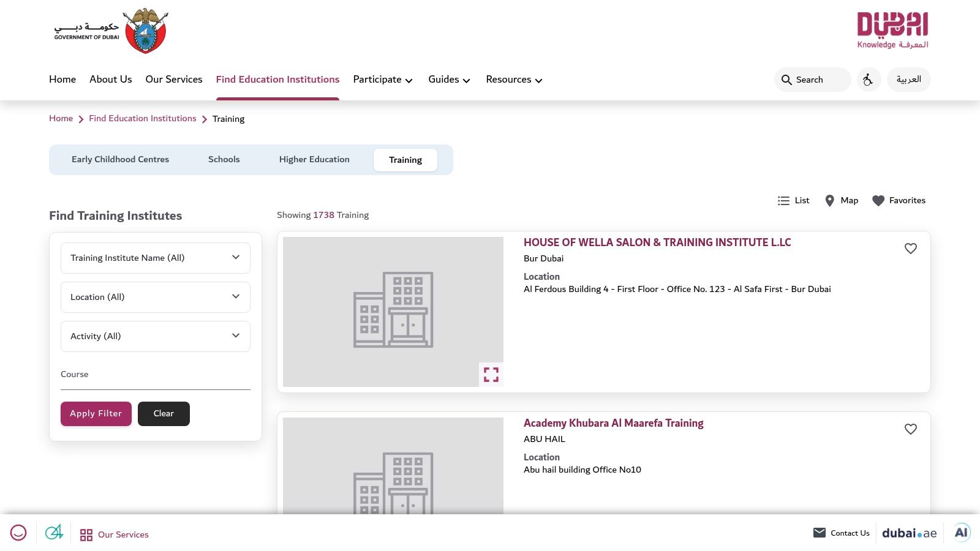Open the search bar with magnifier icon
This screenshot has height=551, width=980.
tap(812, 80)
